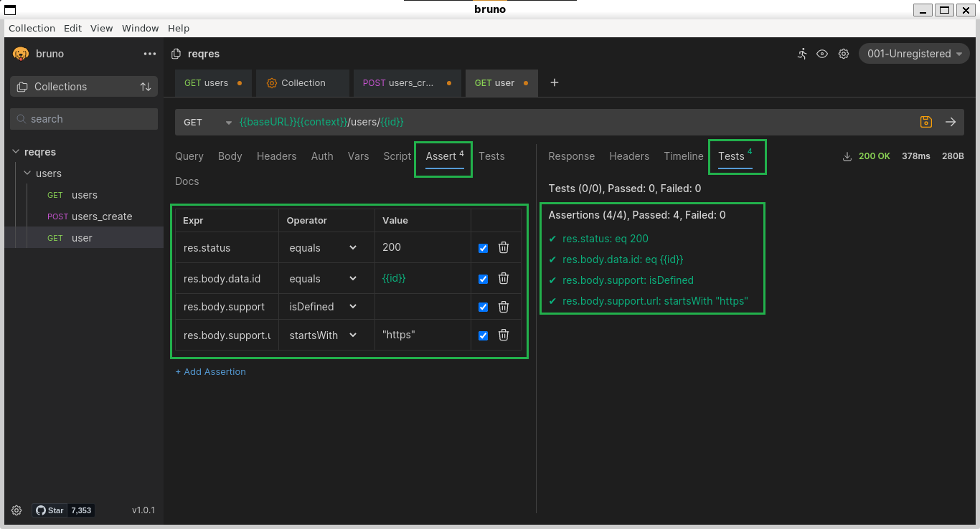
Task: Open the 001-Unregistered environment dropdown
Action: click(x=913, y=53)
